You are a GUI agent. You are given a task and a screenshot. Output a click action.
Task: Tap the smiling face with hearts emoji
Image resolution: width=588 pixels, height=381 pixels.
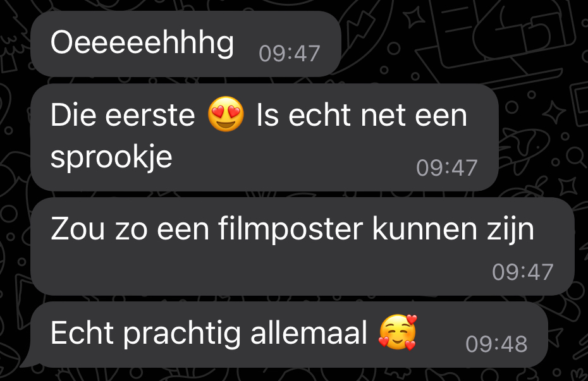(x=398, y=332)
